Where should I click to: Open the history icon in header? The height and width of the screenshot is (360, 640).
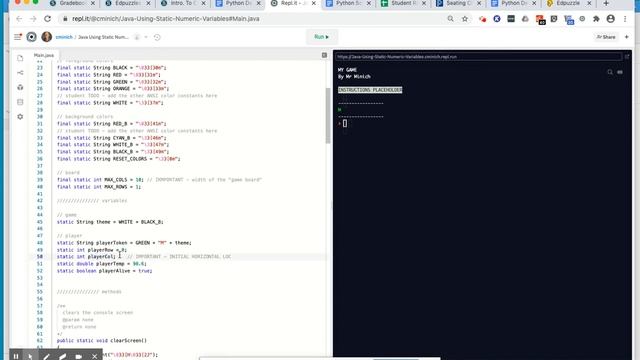click(157, 37)
